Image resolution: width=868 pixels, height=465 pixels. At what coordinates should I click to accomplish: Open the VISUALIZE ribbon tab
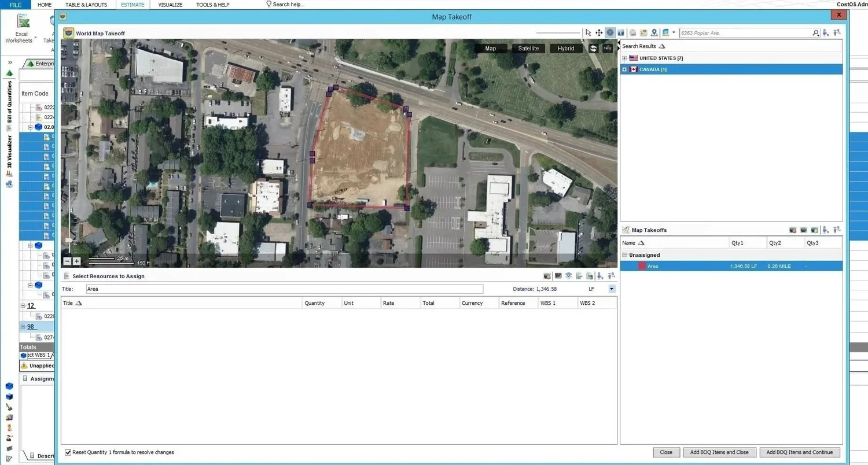point(170,5)
